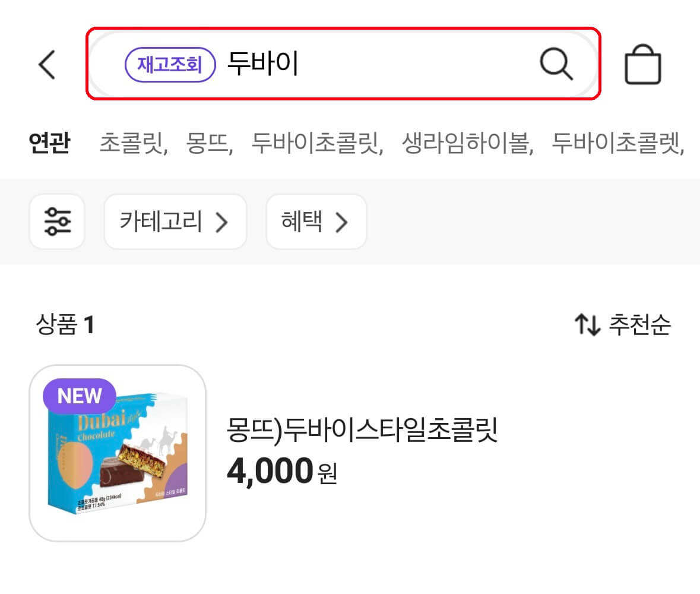Tap the 두바이 search input field
Viewport: 700px width, 594px height.
pos(264,64)
